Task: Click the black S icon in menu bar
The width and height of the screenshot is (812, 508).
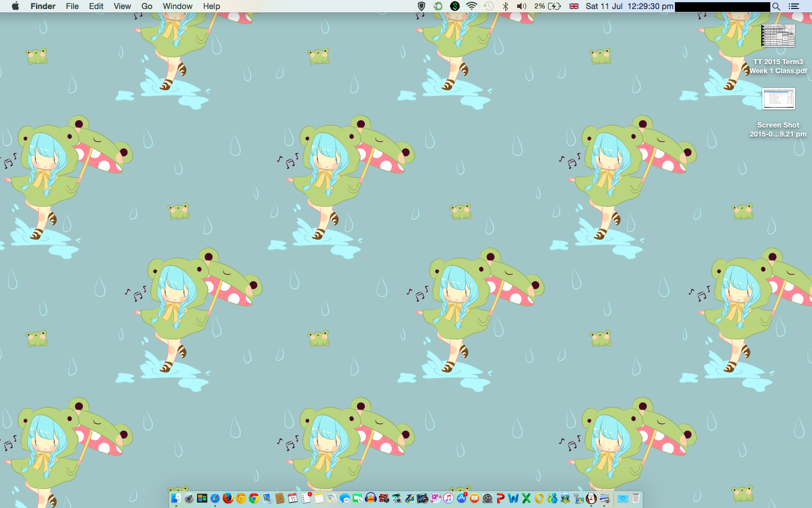Action: (x=455, y=6)
